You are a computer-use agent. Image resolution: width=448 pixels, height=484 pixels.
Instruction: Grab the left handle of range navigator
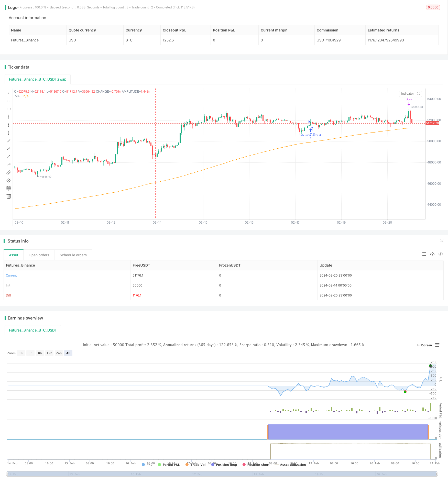click(7, 474)
